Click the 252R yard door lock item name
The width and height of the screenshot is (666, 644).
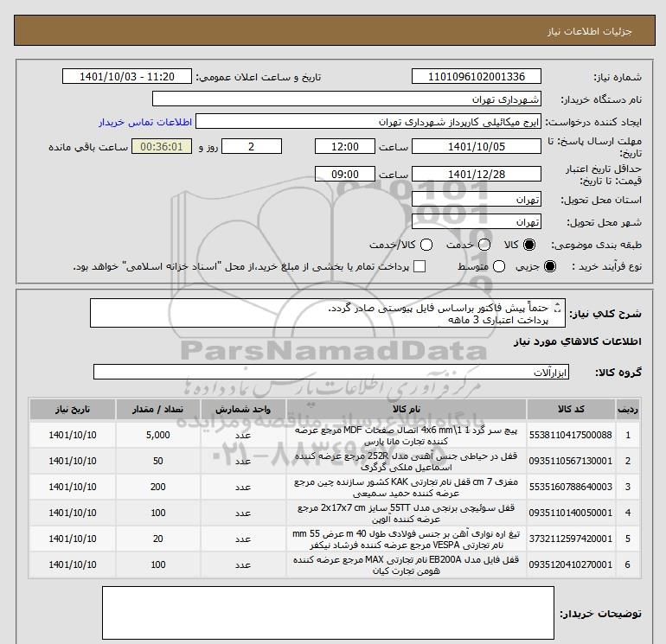click(x=407, y=461)
